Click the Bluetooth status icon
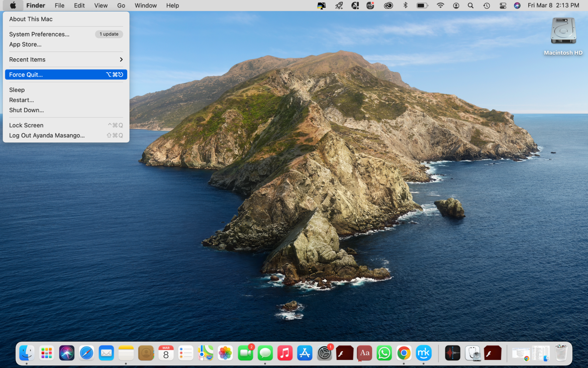 coord(405,6)
